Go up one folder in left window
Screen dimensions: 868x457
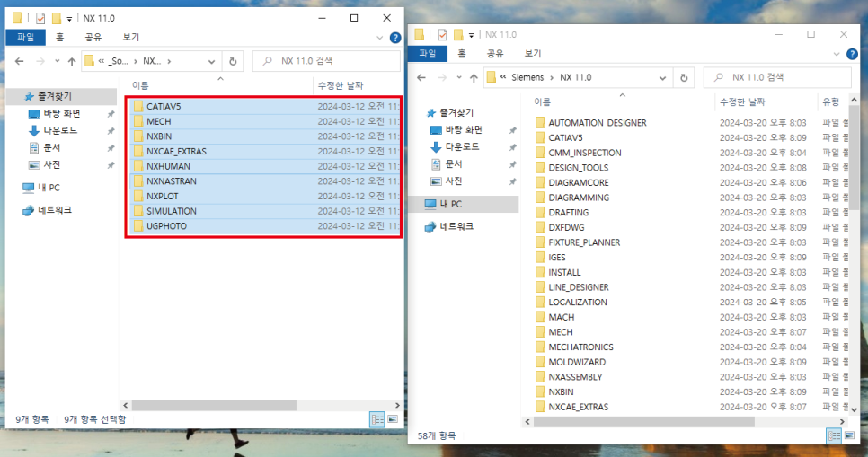coord(71,61)
